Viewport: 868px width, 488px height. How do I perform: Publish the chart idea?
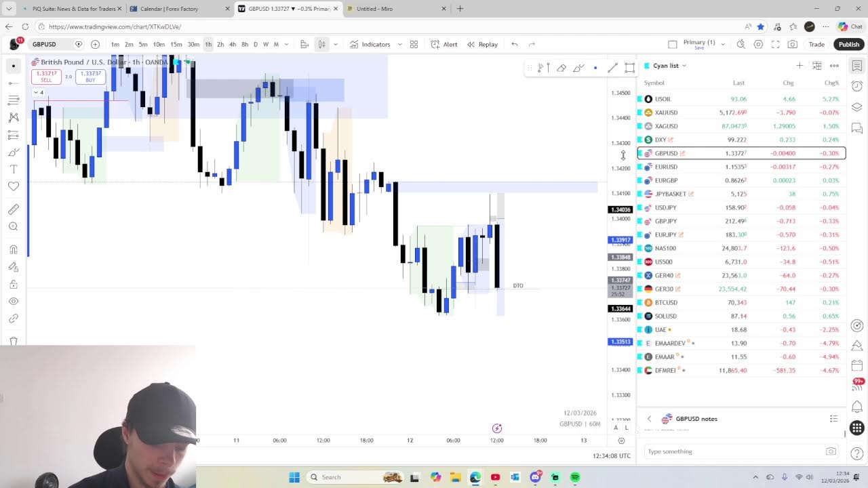click(848, 44)
